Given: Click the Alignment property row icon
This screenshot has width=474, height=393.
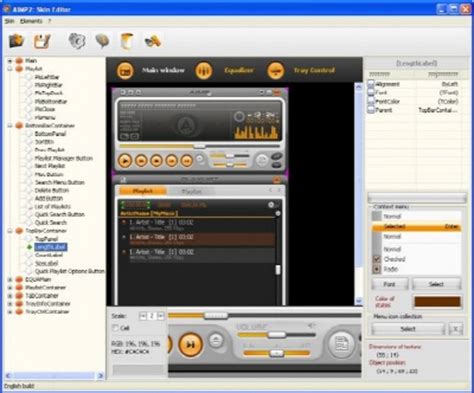Looking at the screenshot, I should (371, 84).
